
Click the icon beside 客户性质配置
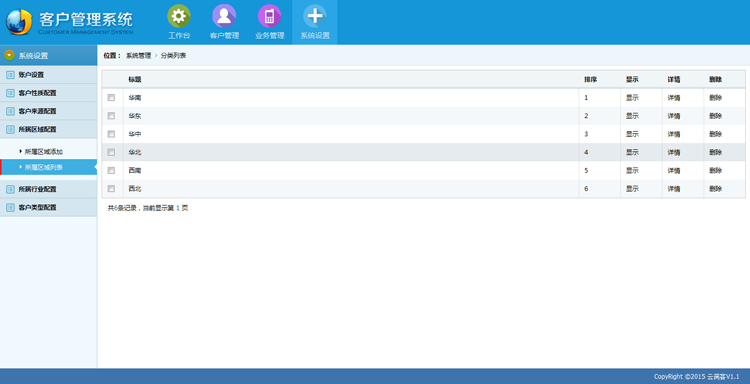[x=10, y=93]
